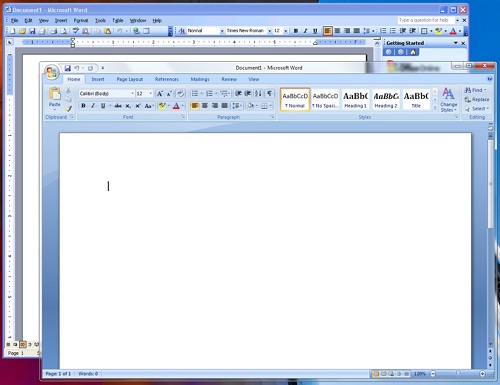500x385 pixels.
Task: Click the Cut scissors icon in Clipboard group
Action: (x=68, y=91)
